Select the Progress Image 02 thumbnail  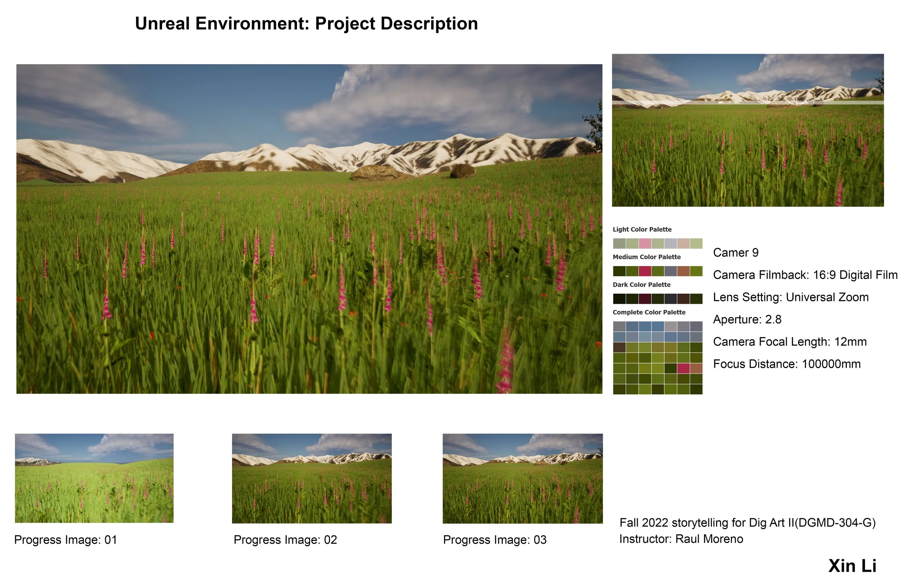click(312, 478)
